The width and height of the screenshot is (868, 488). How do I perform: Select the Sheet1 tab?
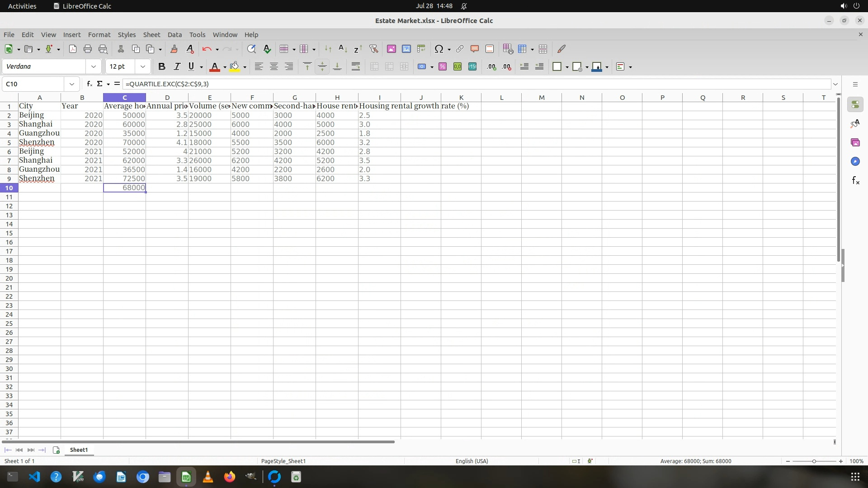point(79,450)
